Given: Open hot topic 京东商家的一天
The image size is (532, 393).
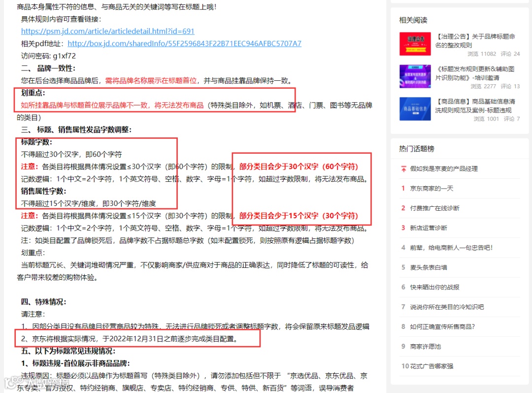Looking at the screenshot, I should pos(432,189).
